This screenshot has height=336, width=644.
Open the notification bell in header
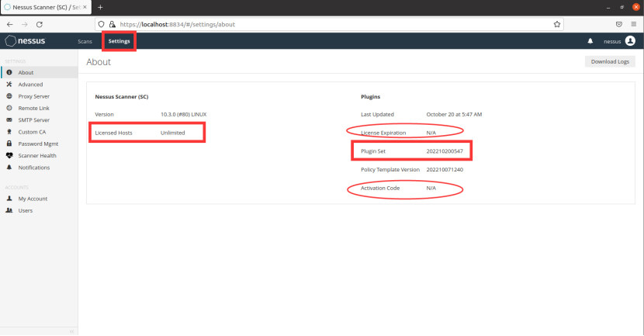(590, 41)
